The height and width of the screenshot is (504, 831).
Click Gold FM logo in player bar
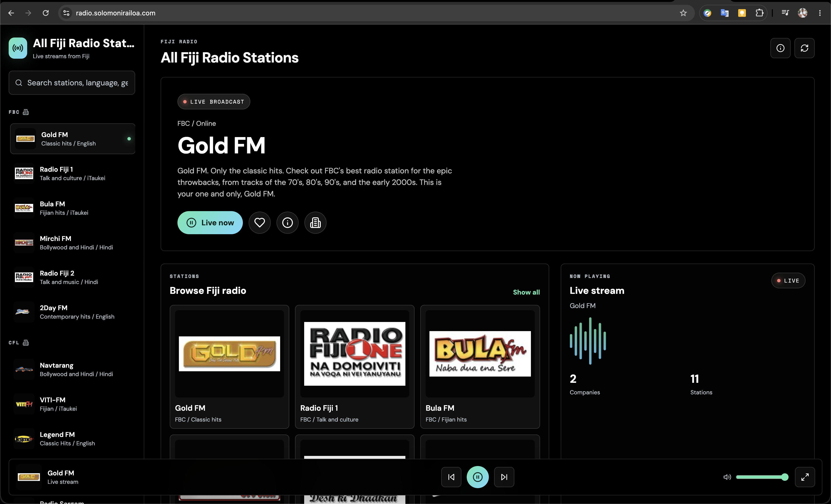(x=29, y=477)
